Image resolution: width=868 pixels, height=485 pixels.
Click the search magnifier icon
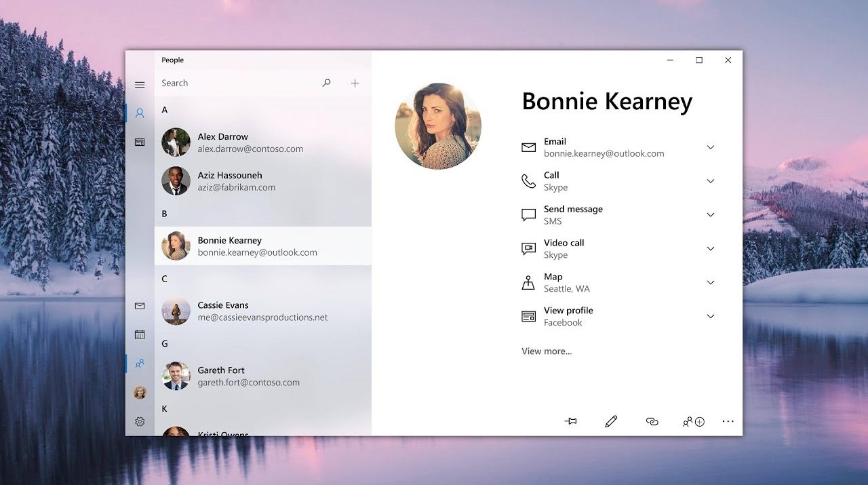coord(326,83)
